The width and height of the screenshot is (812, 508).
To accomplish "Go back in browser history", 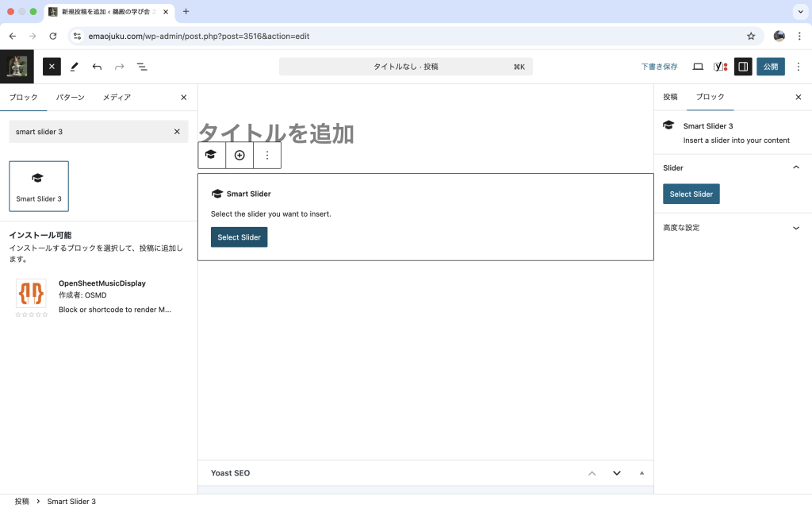I will 13,36.
